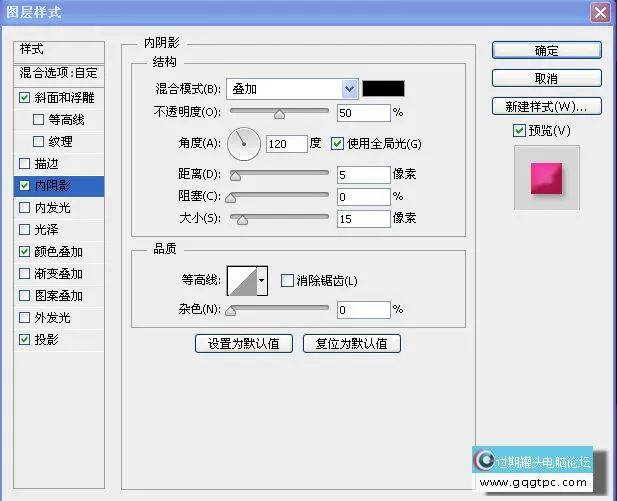Toggle 使用全局光 checkbox
Screen dimensions: 617x501
[337, 144]
